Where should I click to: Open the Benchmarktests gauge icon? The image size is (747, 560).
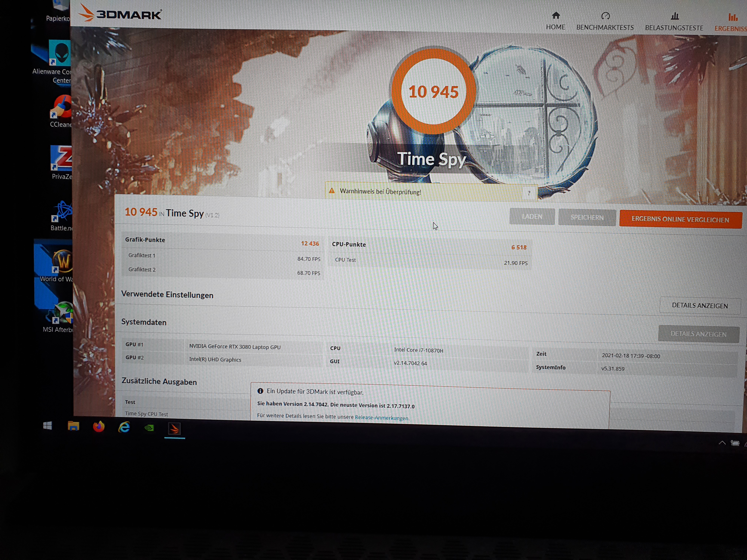tap(605, 16)
